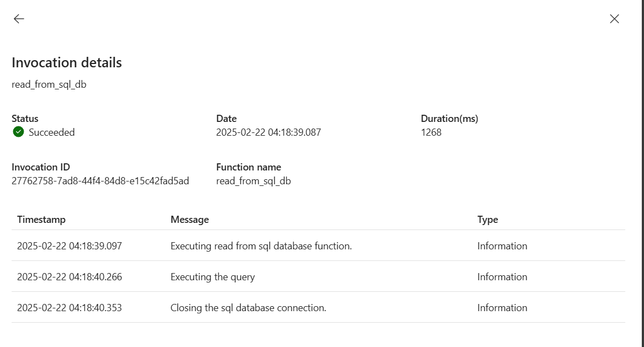Select the Message column header
The image size is (644, 347).
[190, 220]
